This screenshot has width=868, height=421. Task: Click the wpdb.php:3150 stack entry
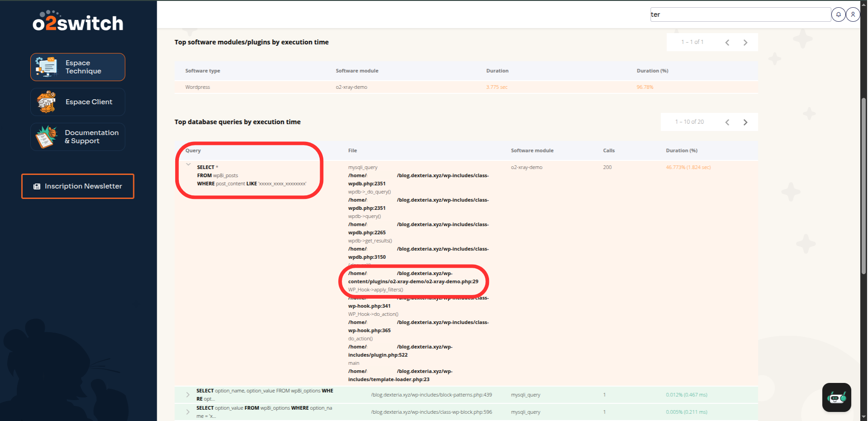pyautogui.click(x=418, y=253)
